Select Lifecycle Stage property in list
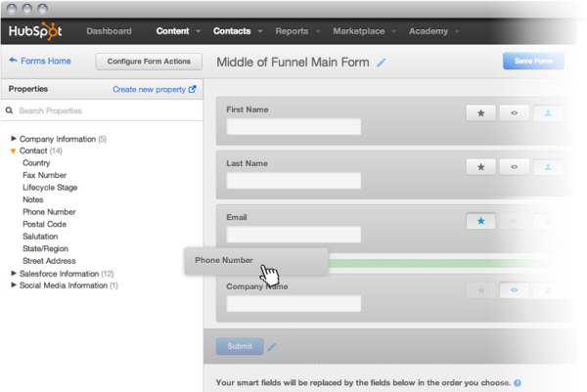The height and width of the screenshot is (392, 587). [x=50, y=188]
